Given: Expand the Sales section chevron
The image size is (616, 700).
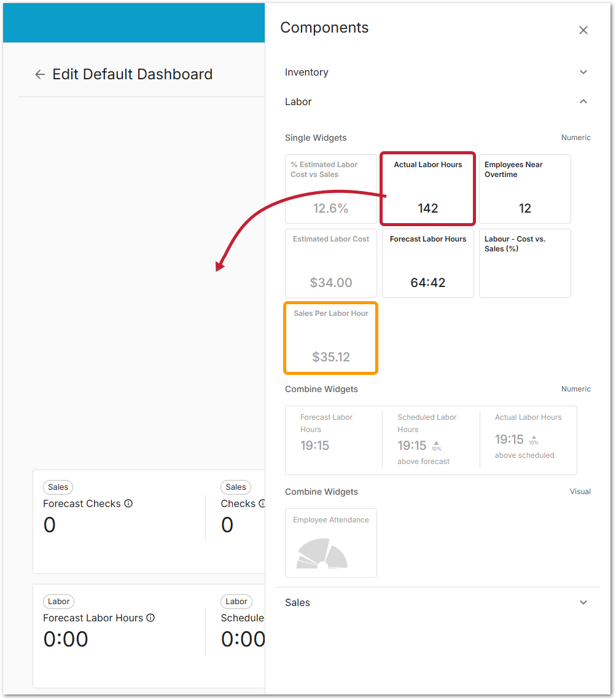Looking at the screenshot, I should tap(583, 602).
